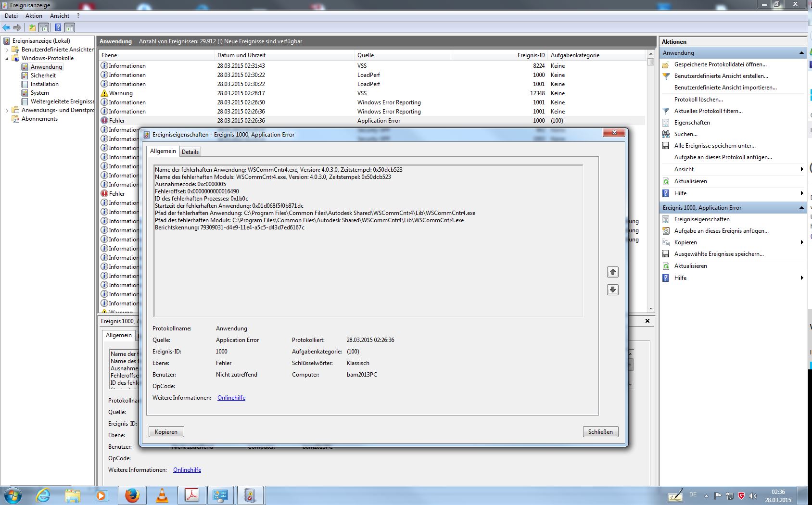Click the up-one-level folder toolbar icon

32,27
